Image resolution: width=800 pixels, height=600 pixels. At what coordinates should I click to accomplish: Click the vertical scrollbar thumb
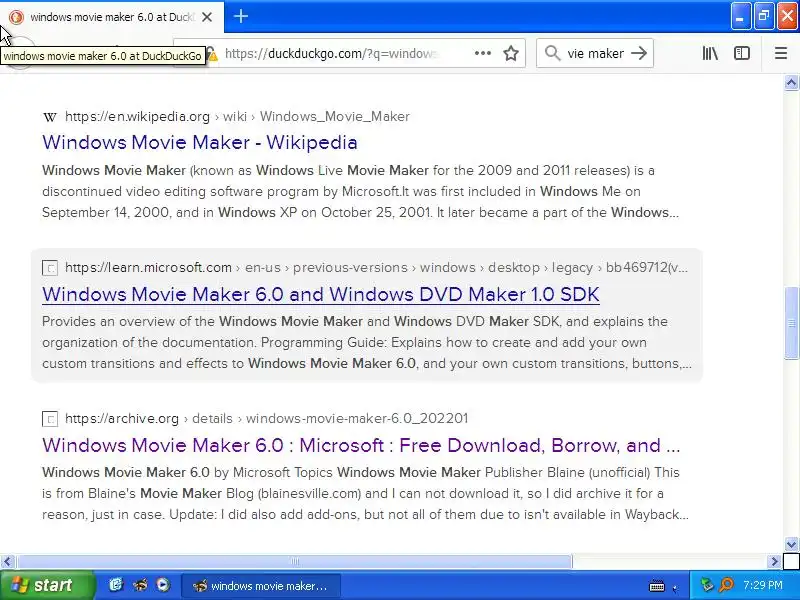point(791,323)
